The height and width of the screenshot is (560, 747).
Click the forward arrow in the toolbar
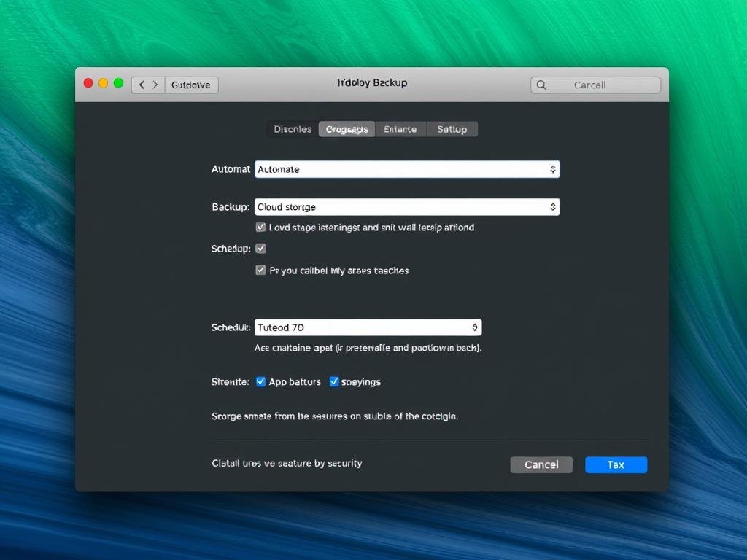[155, 85]
